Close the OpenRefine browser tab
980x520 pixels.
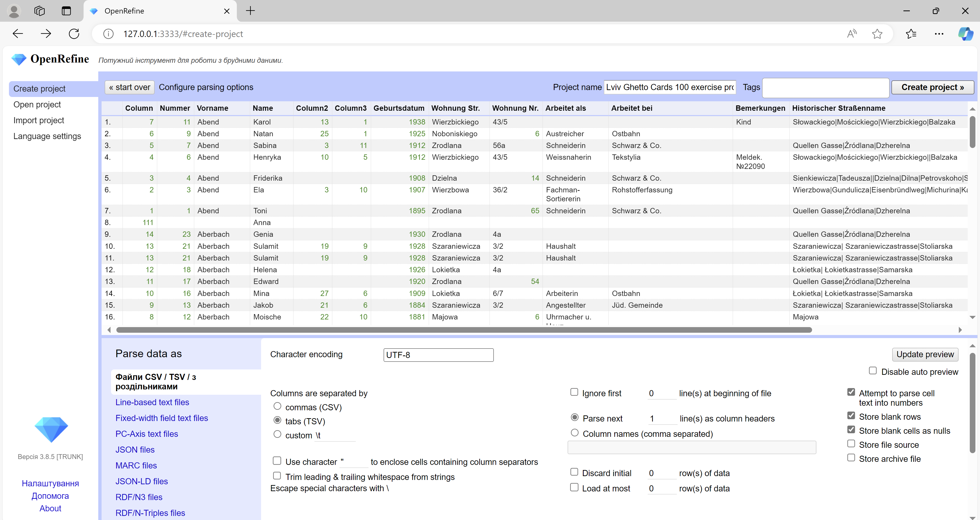227,11
